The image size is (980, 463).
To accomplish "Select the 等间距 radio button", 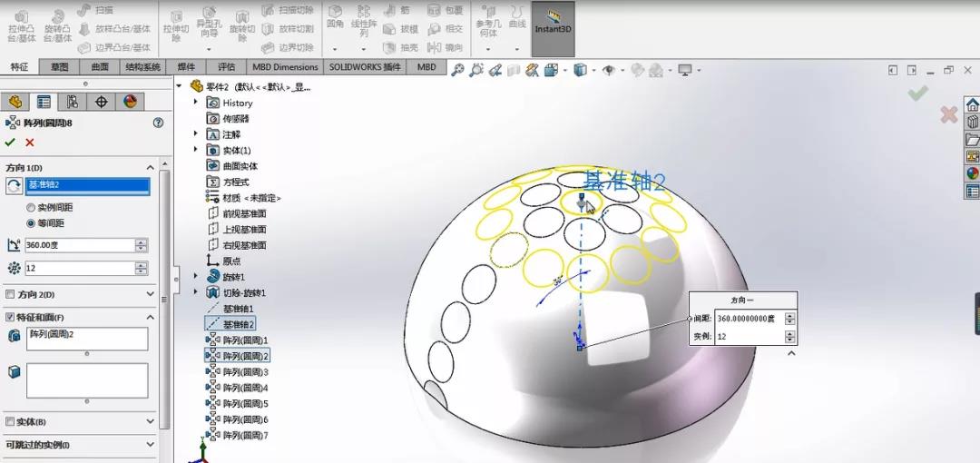I will coord(30,223).
